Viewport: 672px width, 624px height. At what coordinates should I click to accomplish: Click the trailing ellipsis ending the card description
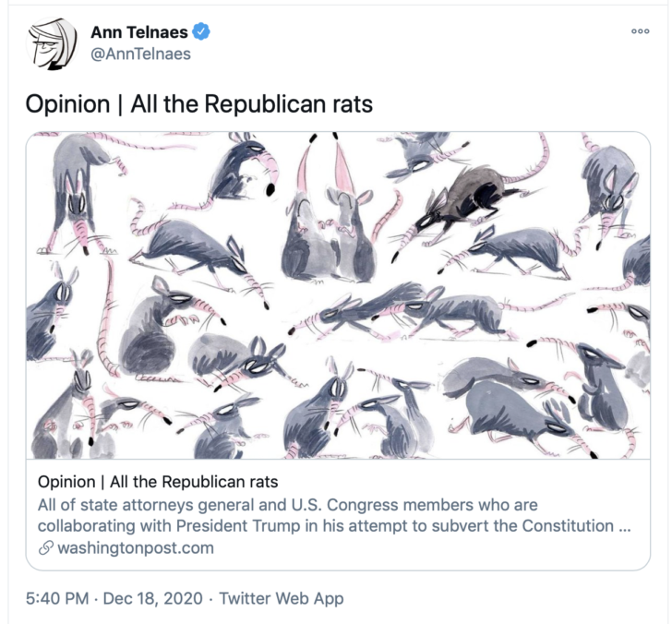pyautogui.click(x=625, y=526)
